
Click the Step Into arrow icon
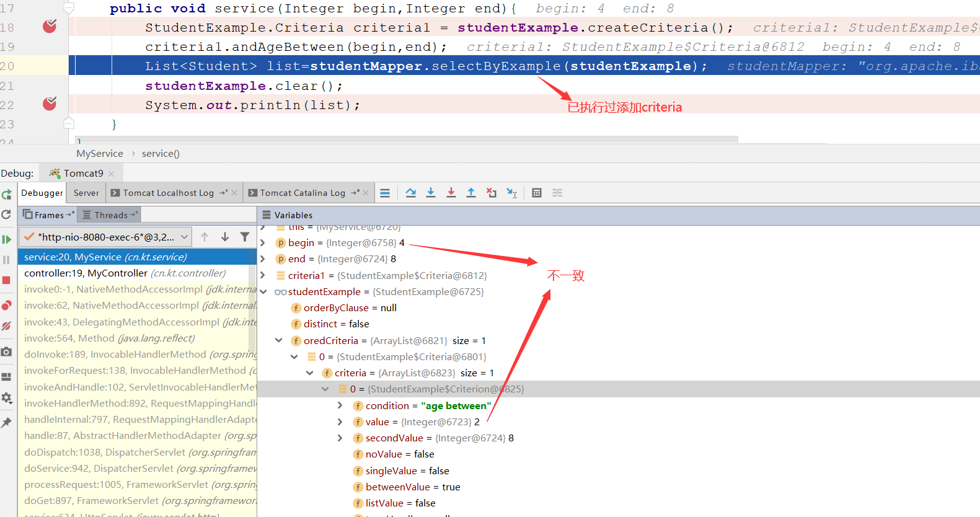(x=431, y=193)
